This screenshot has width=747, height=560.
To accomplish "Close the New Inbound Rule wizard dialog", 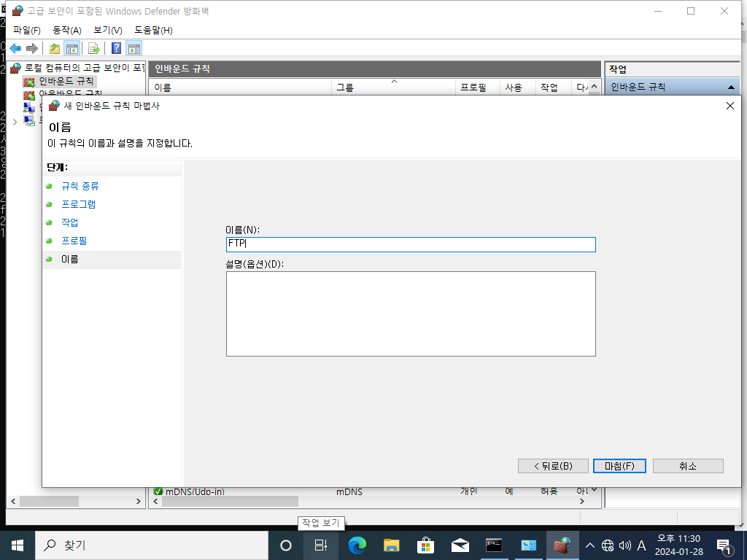I will [729, 106].
